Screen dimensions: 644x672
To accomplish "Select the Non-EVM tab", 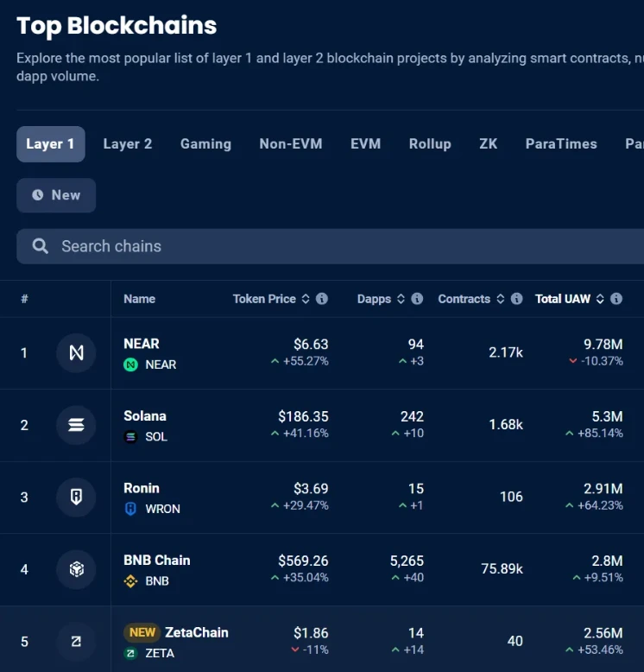I will point(291,144).
